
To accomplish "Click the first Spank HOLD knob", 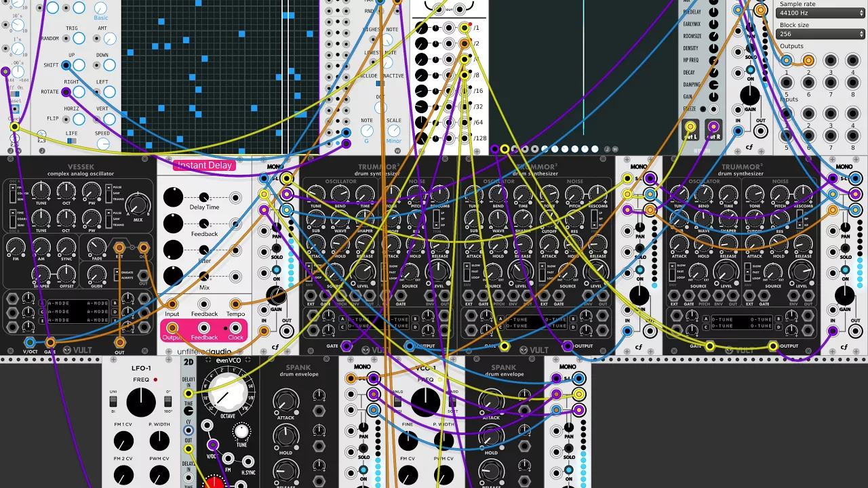I will (x=286, y=437).
